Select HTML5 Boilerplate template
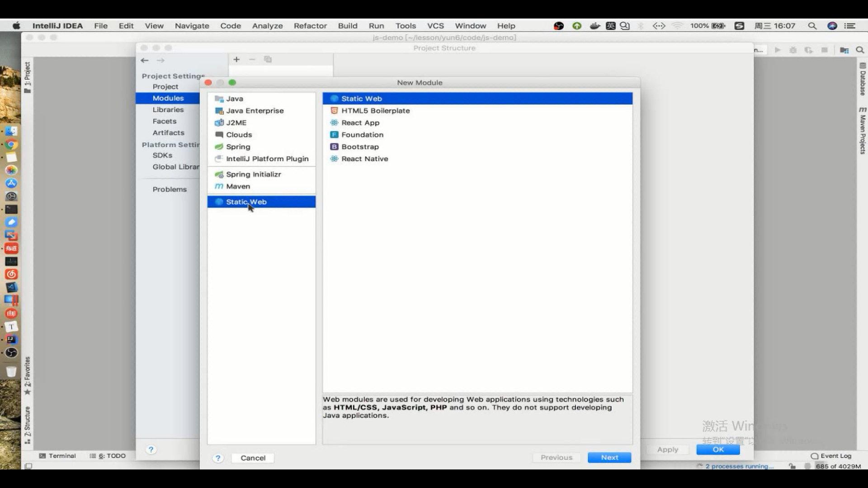The width and height of the screenshot is (868, 488). pyautogui.click(x=375, y=110)
